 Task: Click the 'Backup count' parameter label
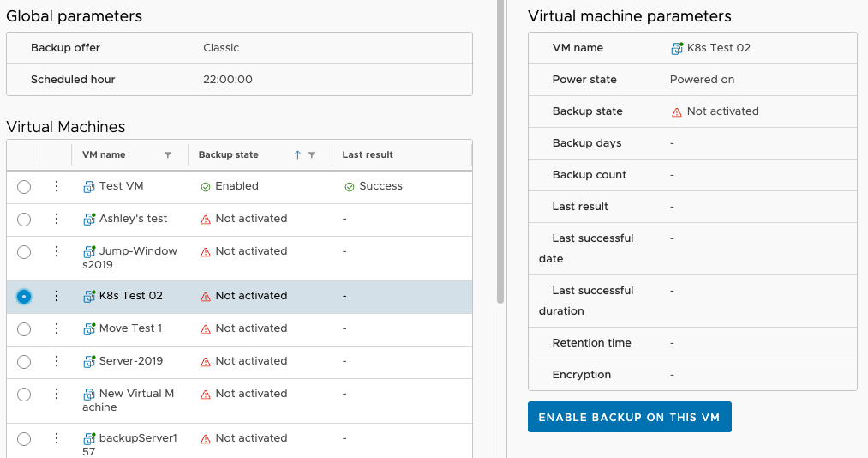click(589, 174)
